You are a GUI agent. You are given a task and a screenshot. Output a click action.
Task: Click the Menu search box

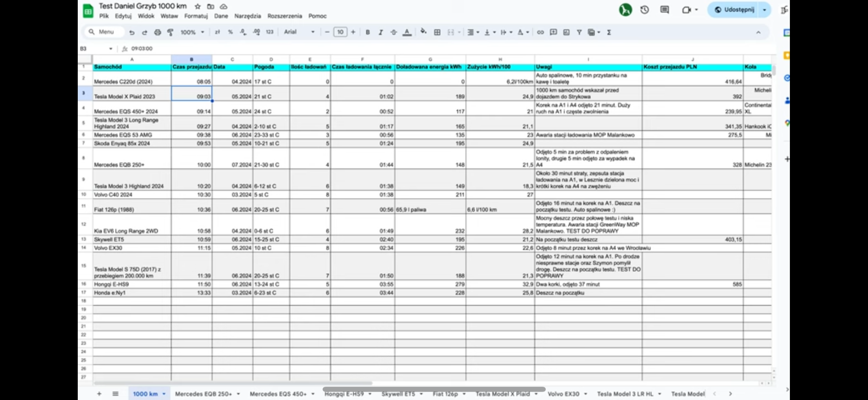[105, 32]
